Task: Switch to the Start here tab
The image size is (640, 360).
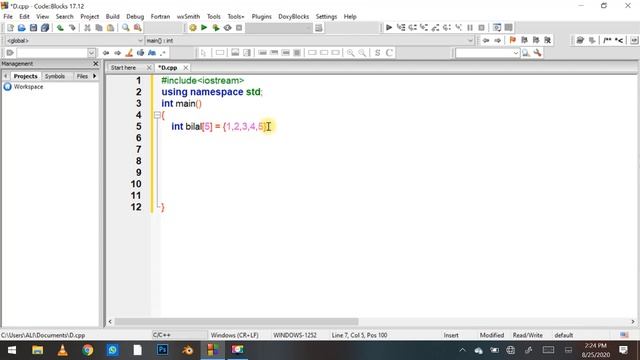Action: click(123, 67)
